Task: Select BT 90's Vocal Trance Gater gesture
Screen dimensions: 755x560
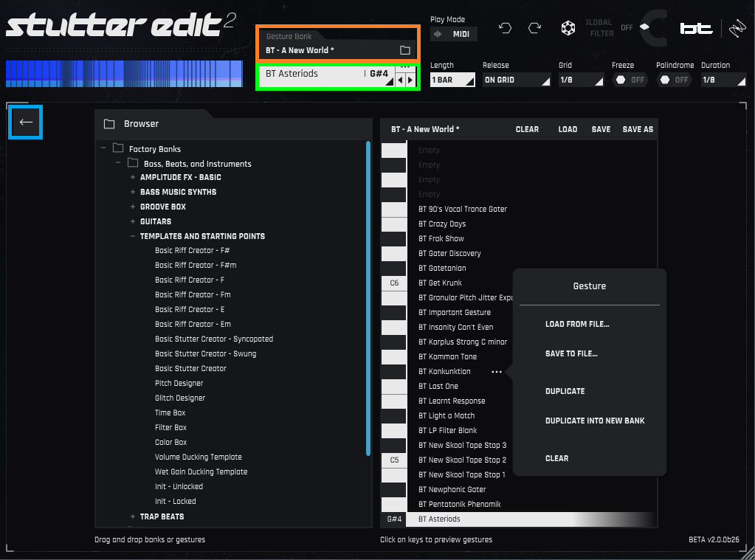Action: tap(462, 209)
